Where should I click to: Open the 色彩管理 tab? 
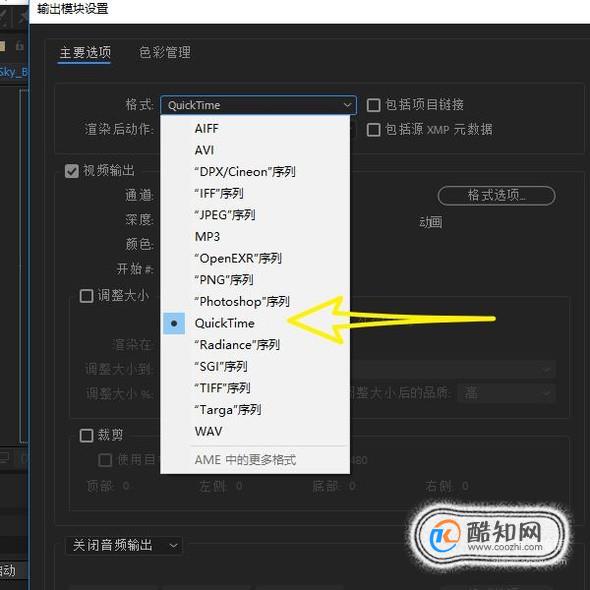[x=165, y=52]
